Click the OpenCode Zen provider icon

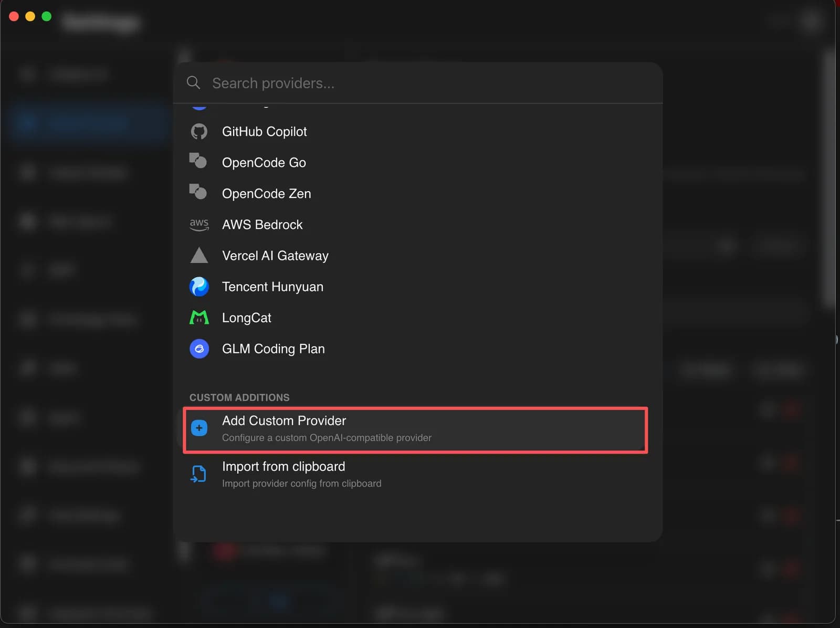pos(198,192)
